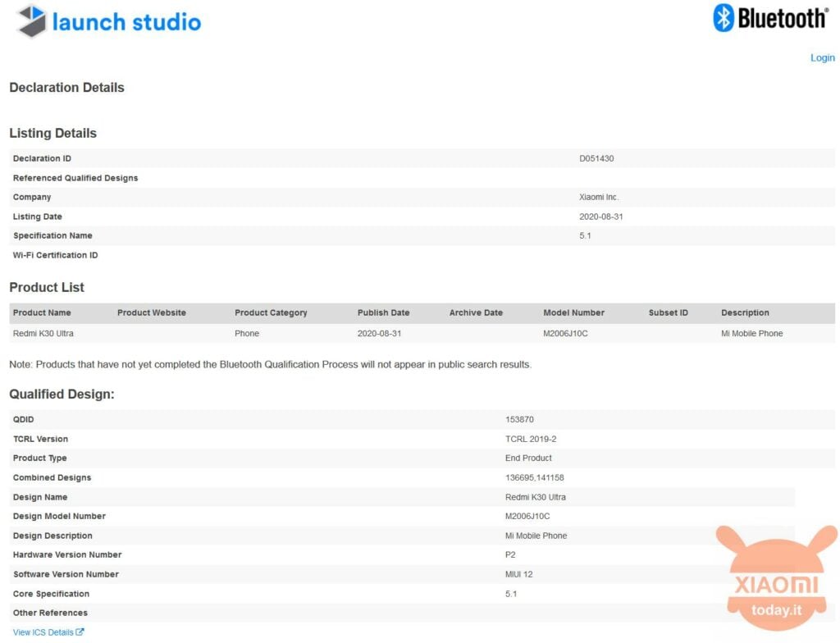The image size is (840, 643).
Task: Click the Subset ID column header
Action: (668, 313)
